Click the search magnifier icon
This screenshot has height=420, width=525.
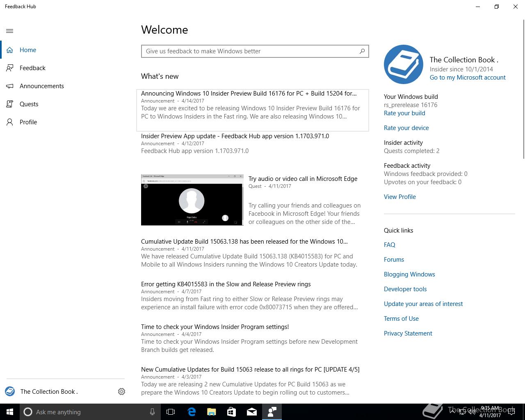pos(362,51)
